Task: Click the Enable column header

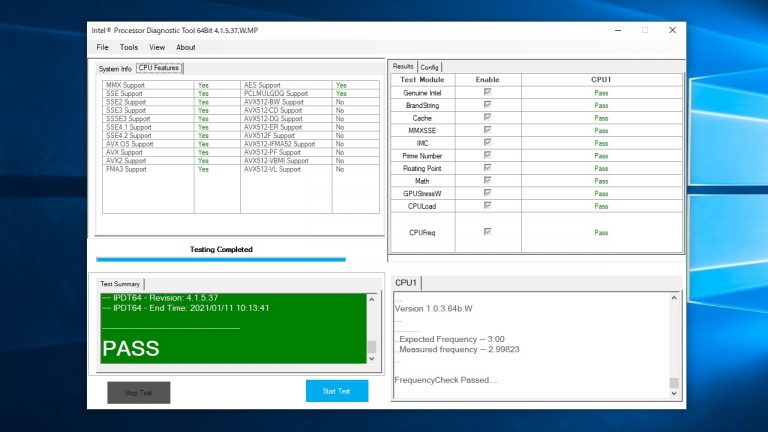Action: coord(487,80)
